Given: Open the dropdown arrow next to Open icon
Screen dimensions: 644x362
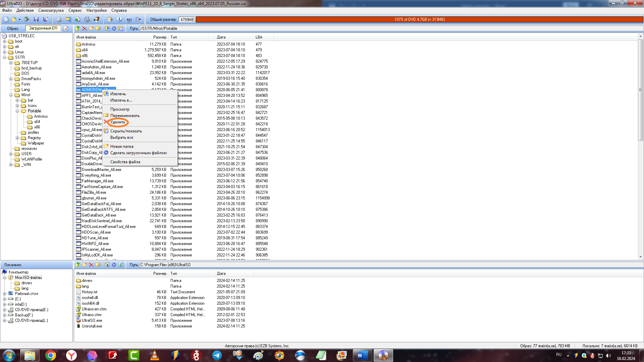Looking at the screenshot, I should pyautogui.click(x=19, y=19).
